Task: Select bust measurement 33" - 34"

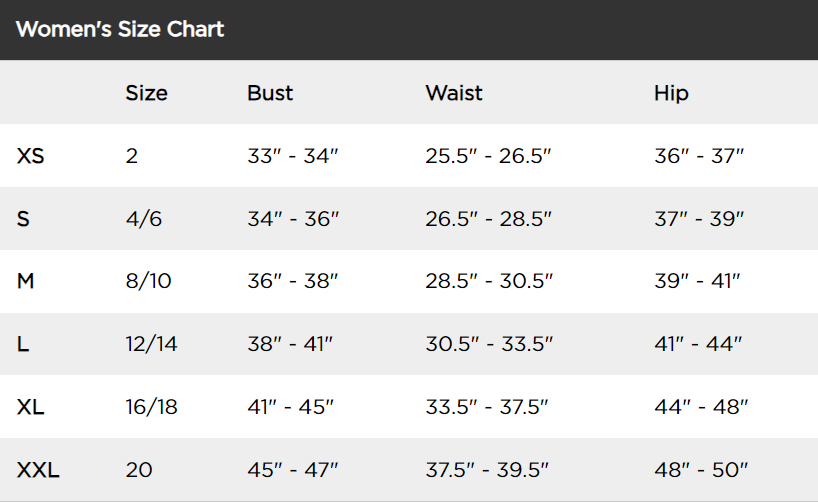Action: point(293,156)
